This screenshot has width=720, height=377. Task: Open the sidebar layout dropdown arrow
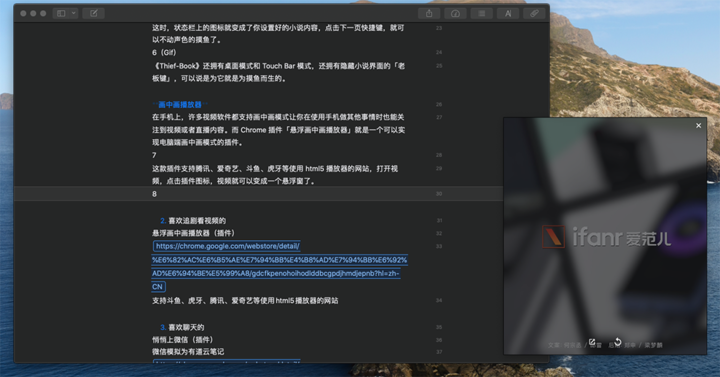(73, 13)
